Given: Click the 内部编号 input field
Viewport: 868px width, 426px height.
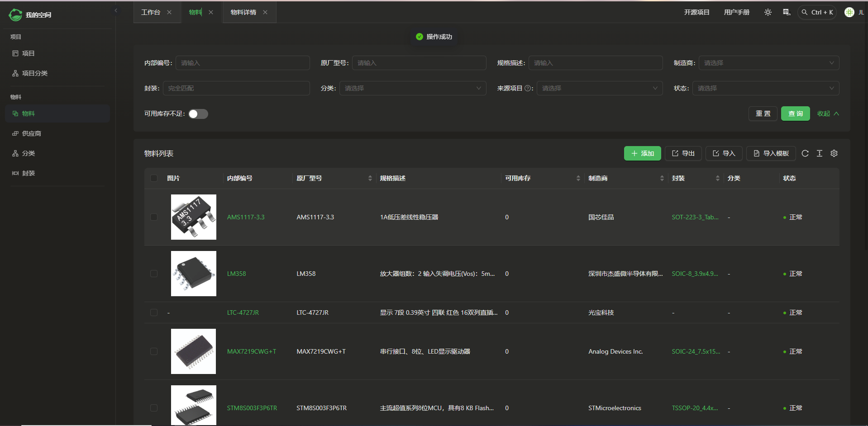Looking at the screenshot, I should 243,63.
